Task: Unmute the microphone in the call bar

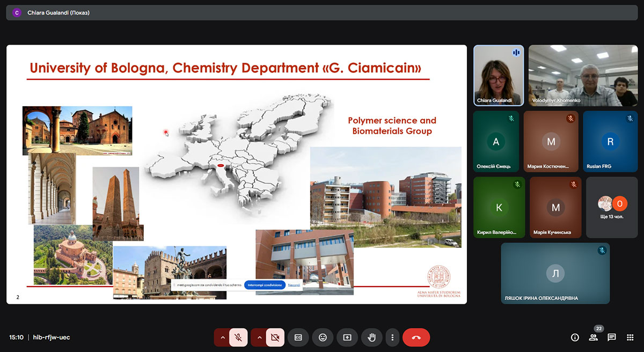Action: point(238,338)
